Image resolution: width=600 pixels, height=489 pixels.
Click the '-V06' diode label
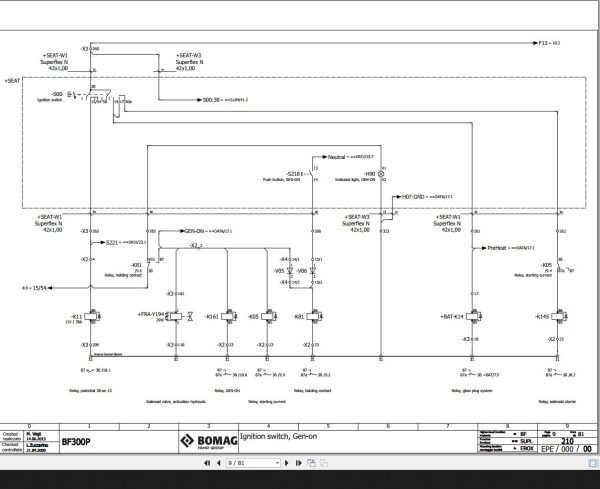click(302, 271)
